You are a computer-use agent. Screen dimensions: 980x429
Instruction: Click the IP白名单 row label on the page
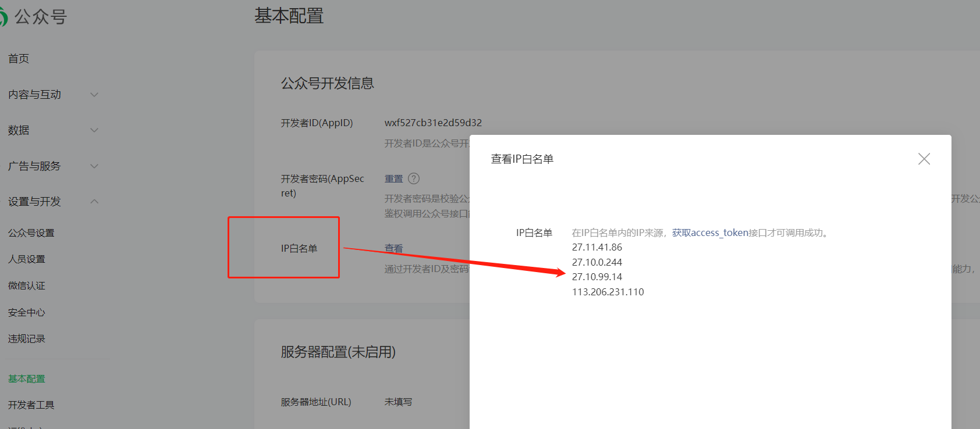[x=299, y=248]
